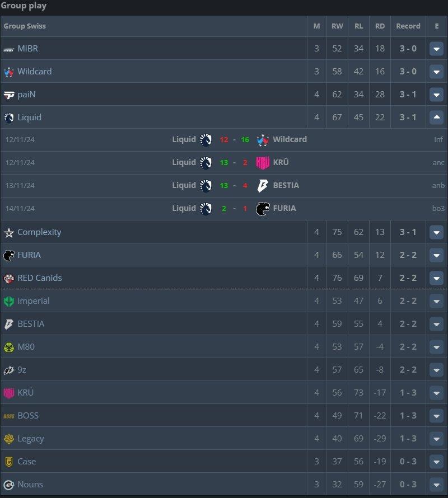Open Liquid vs Wildcard 12-16 match
The image size is (448, 498).
(x=234, y=139)
